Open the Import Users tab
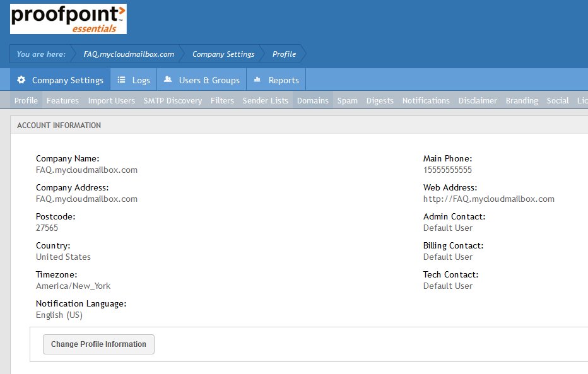The image size is (588, 374). coord(111,100)
